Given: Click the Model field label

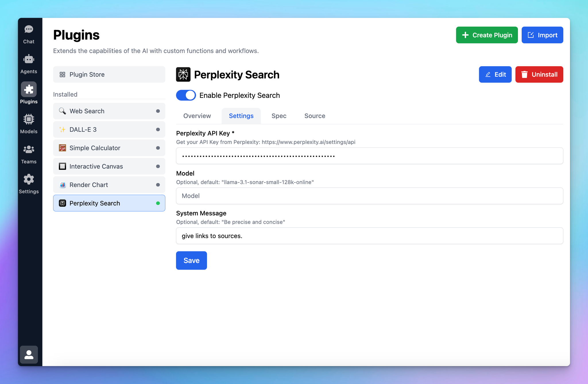Looking at the screenshot, I should click(185, 173).
